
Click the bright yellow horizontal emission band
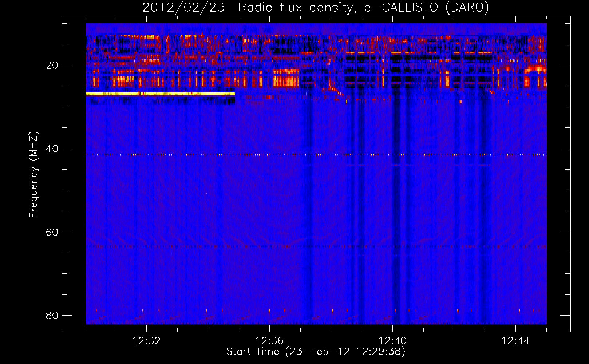(160, 94)
